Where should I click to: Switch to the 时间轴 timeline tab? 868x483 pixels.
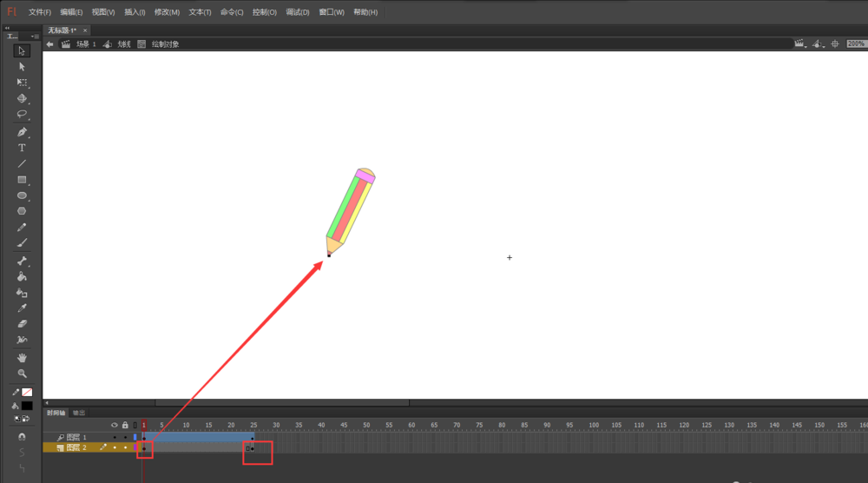coord(56,413)
